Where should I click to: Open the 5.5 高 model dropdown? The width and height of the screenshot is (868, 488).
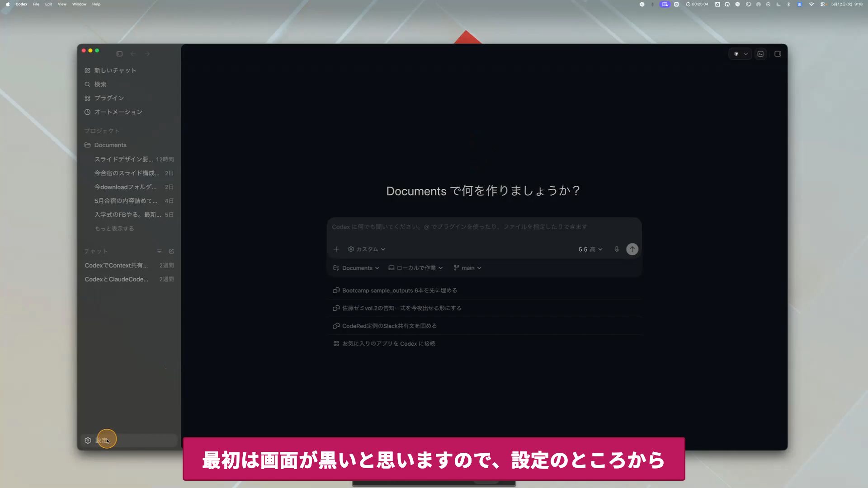[x=590, y=249]
